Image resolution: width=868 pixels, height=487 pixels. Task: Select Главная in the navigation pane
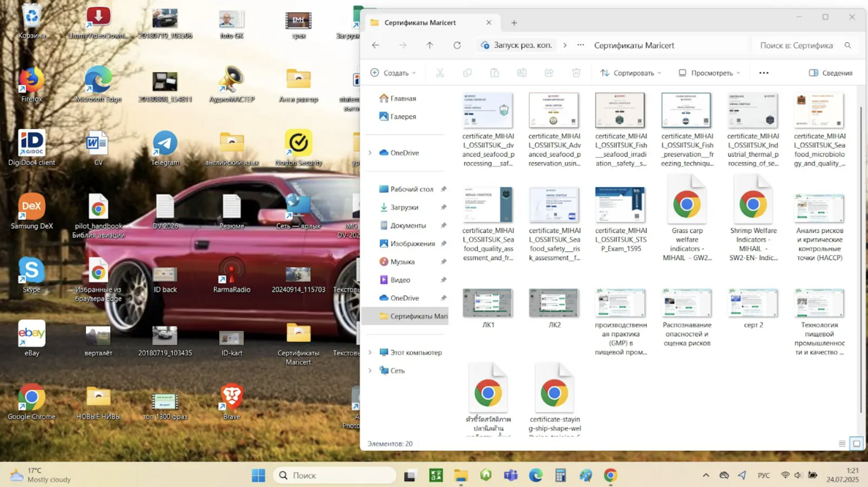[x=398, y=98]
